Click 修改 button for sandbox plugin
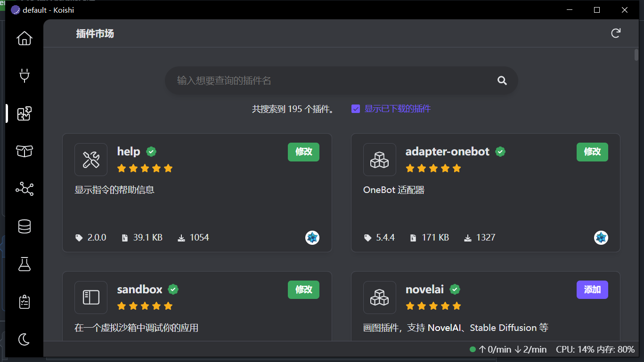This screenshot has width=644, height=362. (304, 290)
